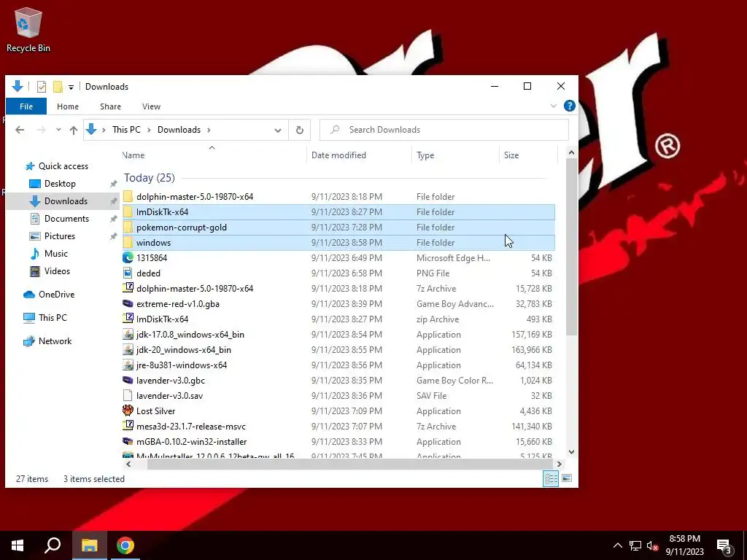Go back with the Back arrow

pyautogui.click(x=20, y=130)
